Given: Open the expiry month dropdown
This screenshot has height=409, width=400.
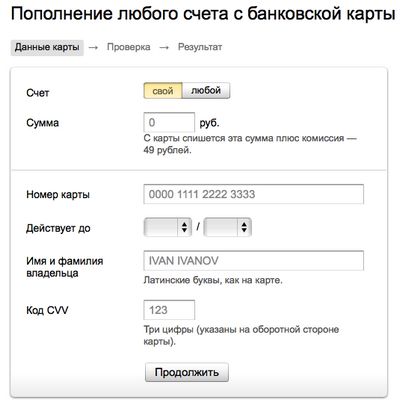Looking at the screenshot, I should pyautogui.click(x=168, y=227).
